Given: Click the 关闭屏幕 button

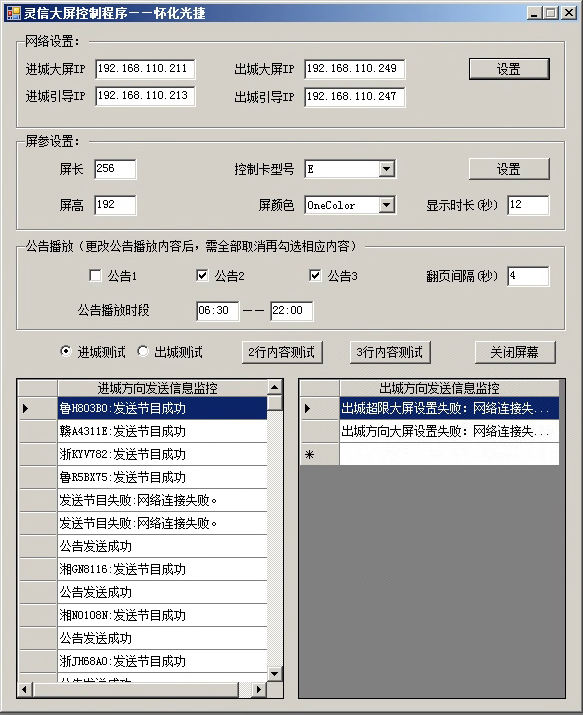Looking at the screenshot, I should (515, 352).
